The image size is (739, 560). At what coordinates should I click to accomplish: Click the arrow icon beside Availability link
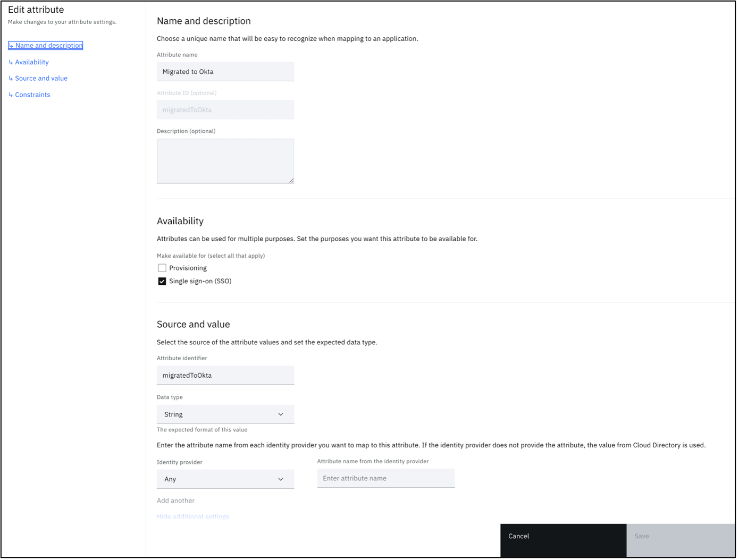click(x=11, y=62)
